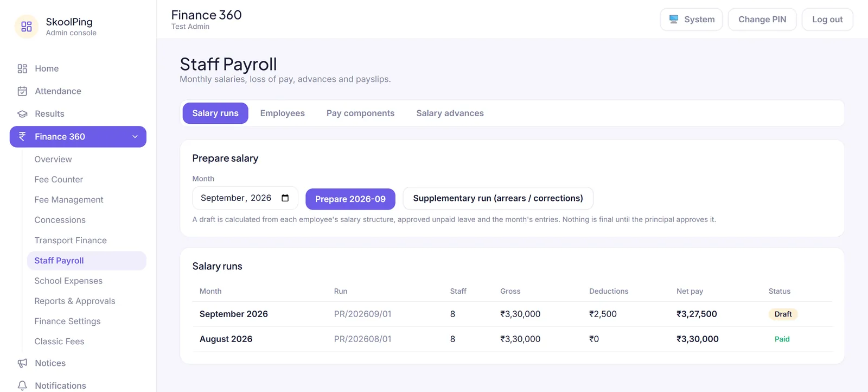Open the Pay components tab
Image resolution: width=868 pixels, height=392 pixels.
point(361,113)
